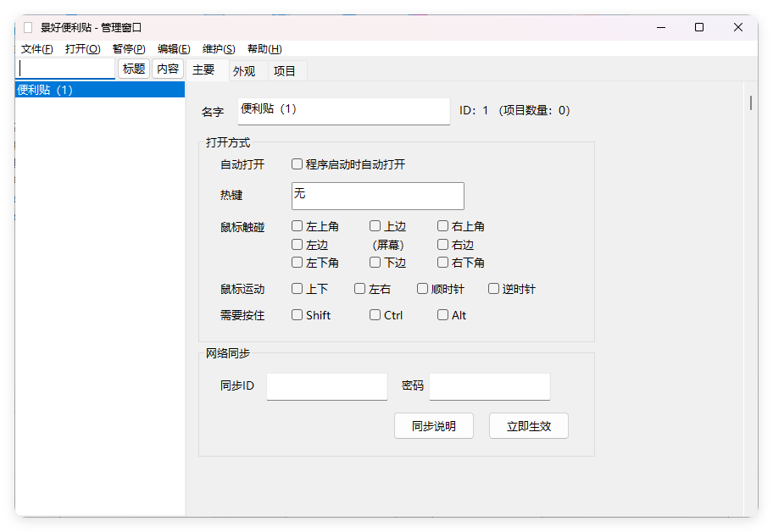Enable 程序启动时自动打开 checkbox
The image size is (773, 532).
pos(298,163)
